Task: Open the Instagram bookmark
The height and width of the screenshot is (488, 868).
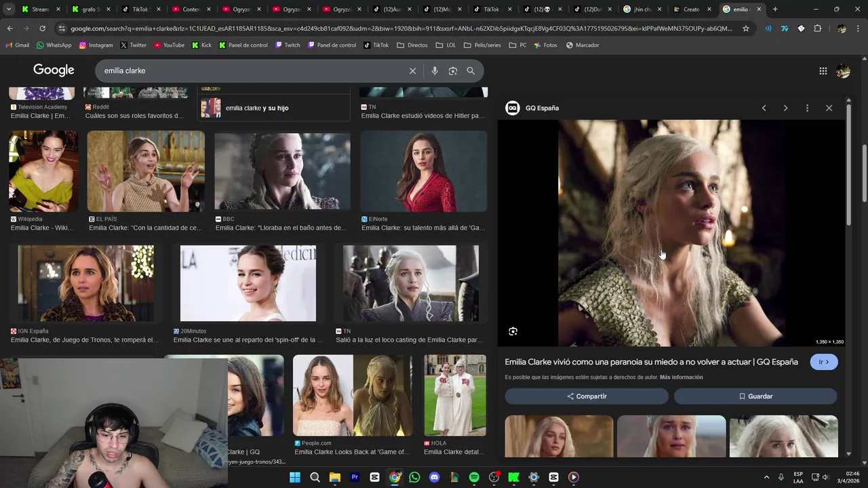Action: (x=96, y=45)
